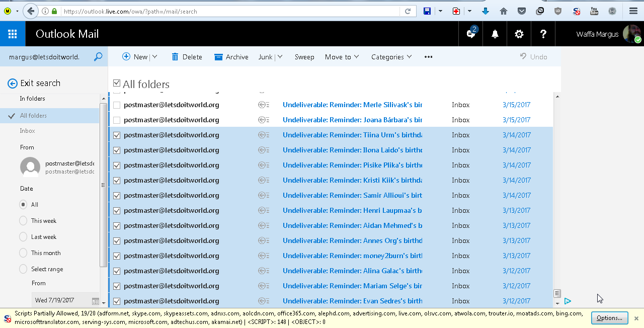This screenshot has height=328, width=644.
Task: Click the Exit search link
Action: [x=40, y=84]
